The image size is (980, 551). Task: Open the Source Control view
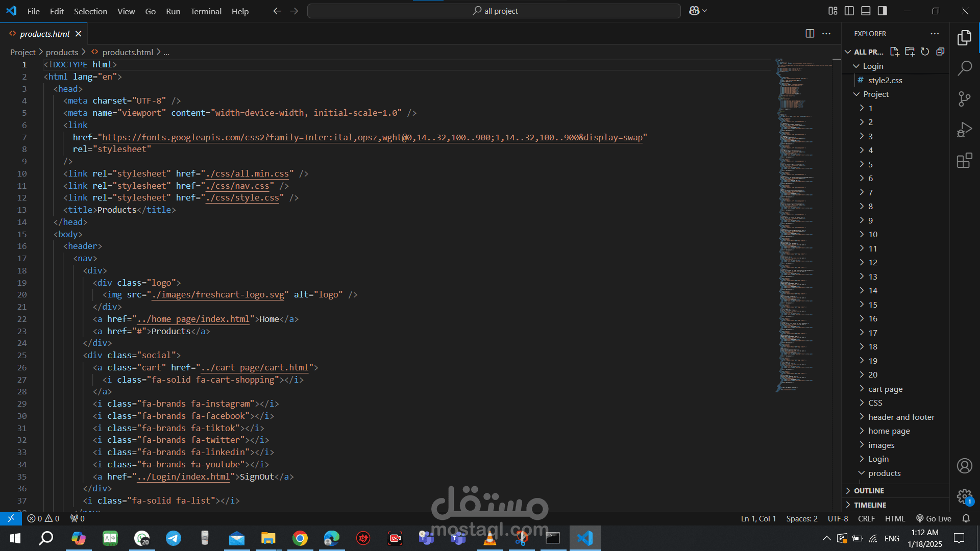coord(964,99)
